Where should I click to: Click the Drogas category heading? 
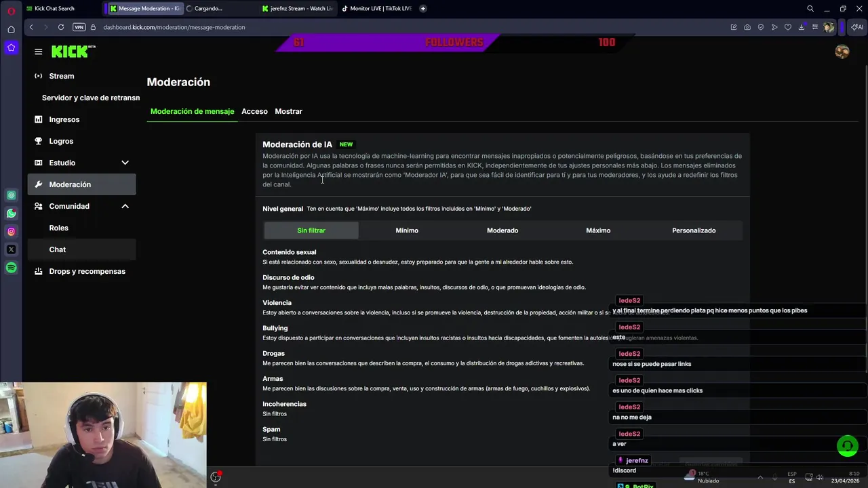273,353
